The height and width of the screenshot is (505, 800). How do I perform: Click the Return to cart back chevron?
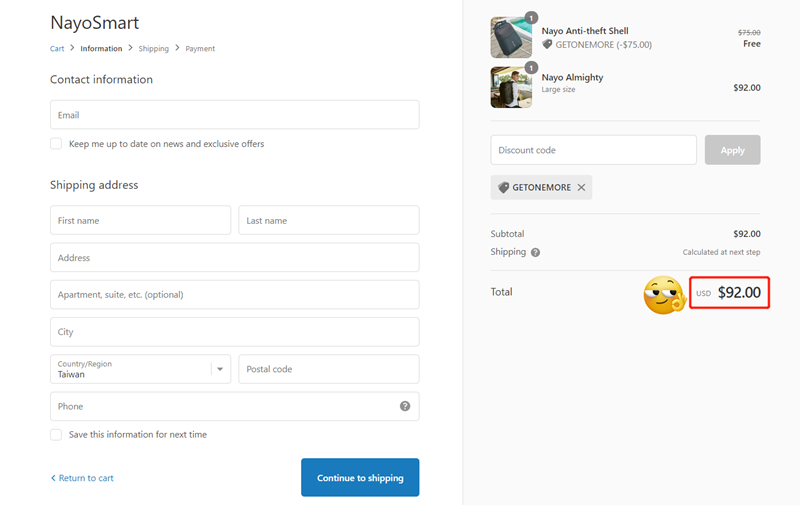point(53,478)
